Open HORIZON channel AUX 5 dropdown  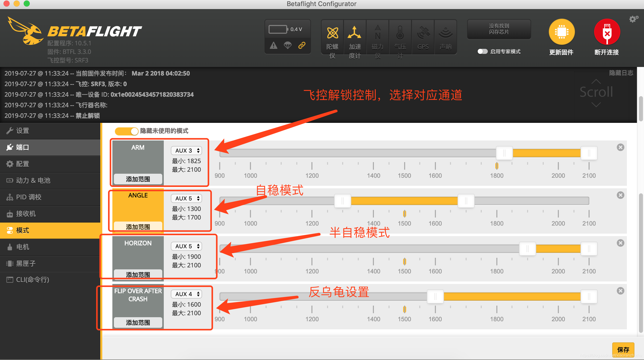click(186, 246)
